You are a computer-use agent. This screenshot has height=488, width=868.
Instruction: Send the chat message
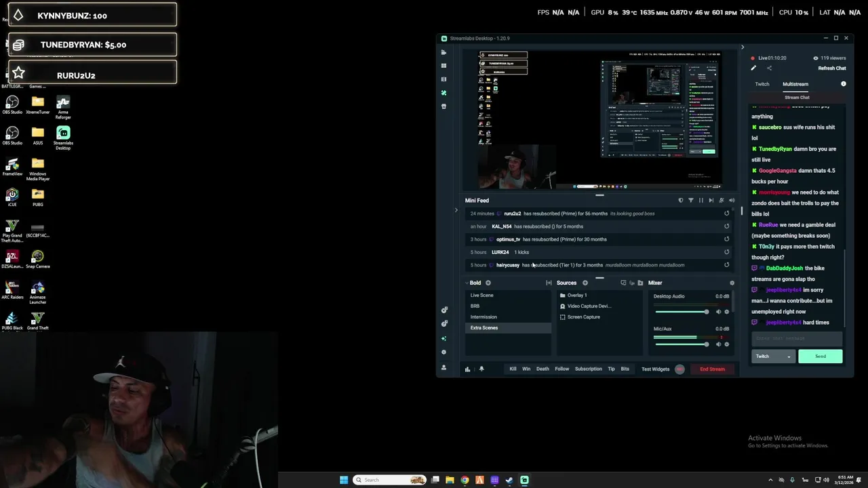pos(821,357)
